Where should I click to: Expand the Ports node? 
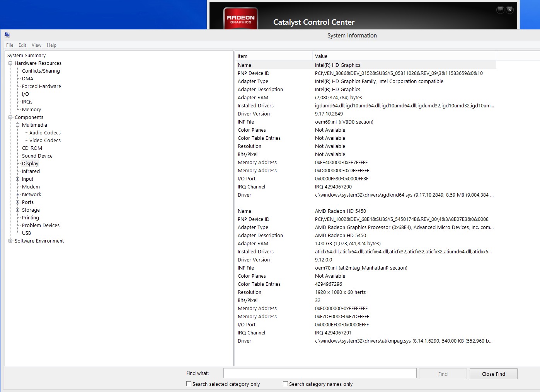[18, 202]
